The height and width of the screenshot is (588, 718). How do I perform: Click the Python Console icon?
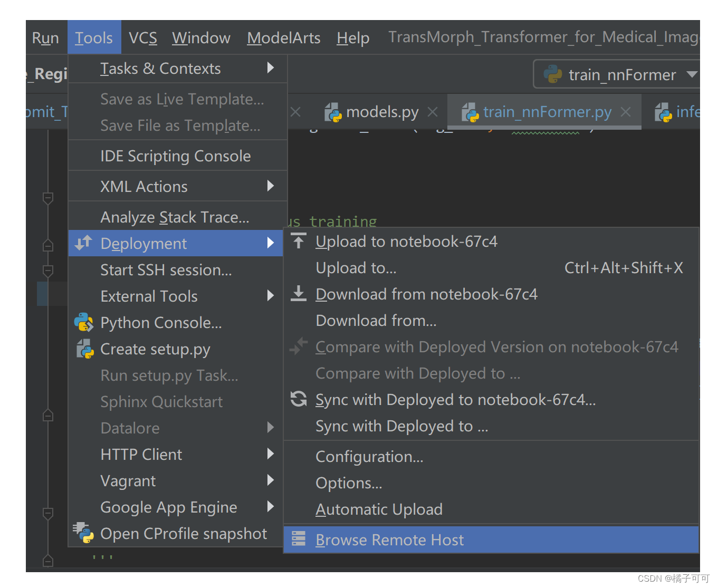(x=84, y=322)
